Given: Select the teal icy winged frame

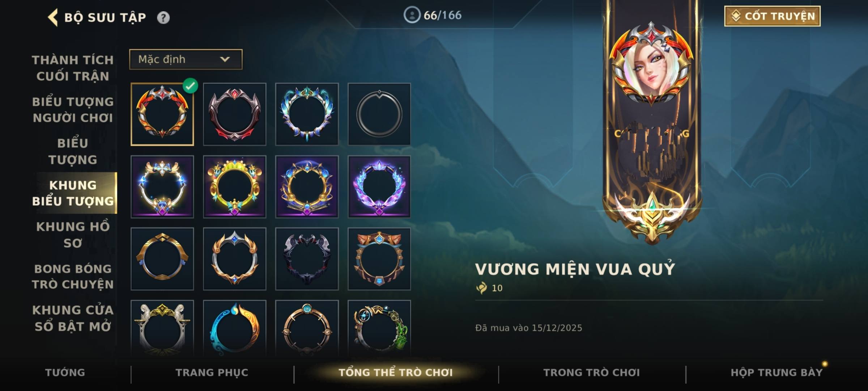Looking at the screenshot, I should pos(307,114).
